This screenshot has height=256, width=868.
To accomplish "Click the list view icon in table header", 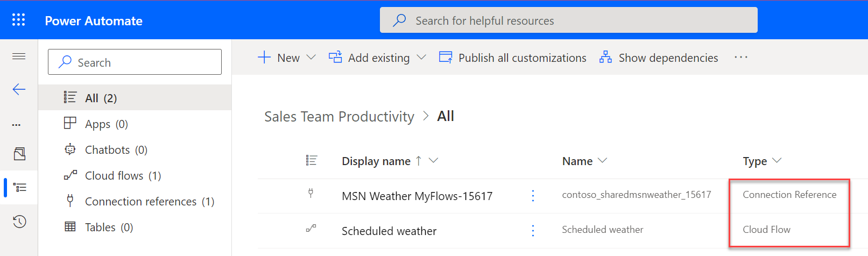I will coord(312,160).
